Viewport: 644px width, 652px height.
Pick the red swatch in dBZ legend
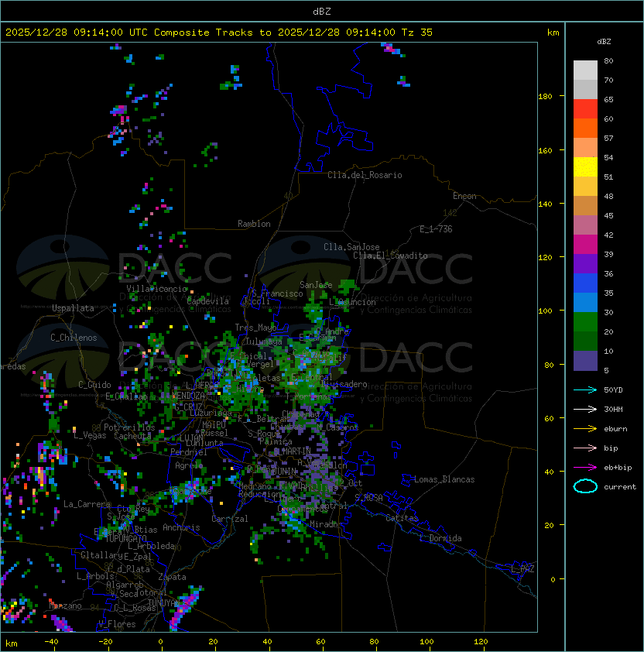pos(585,108)
